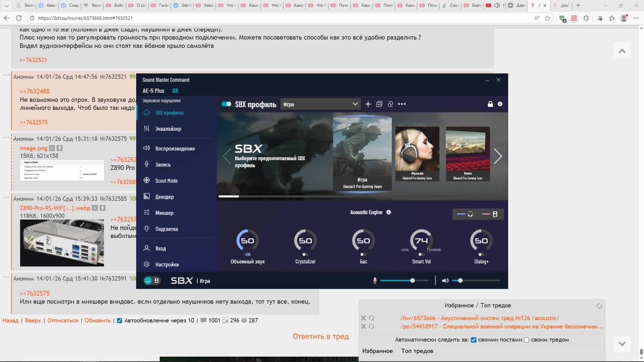This screenshot has height=362, width=644.
Task: Click the right arrow of profile carousel
Action: click(x=497, y=156)
